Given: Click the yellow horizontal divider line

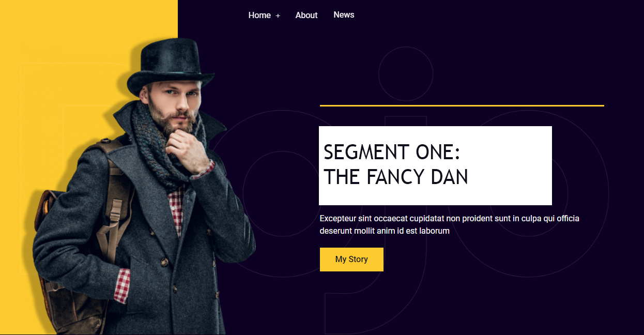Looking at the screenshot, I should point(462,105).
